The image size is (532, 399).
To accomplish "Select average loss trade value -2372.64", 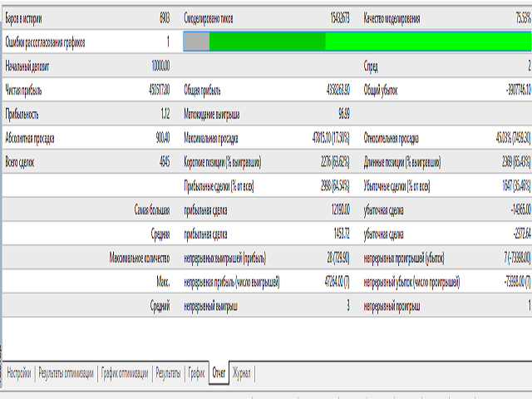I will click(x=522, y=234).
